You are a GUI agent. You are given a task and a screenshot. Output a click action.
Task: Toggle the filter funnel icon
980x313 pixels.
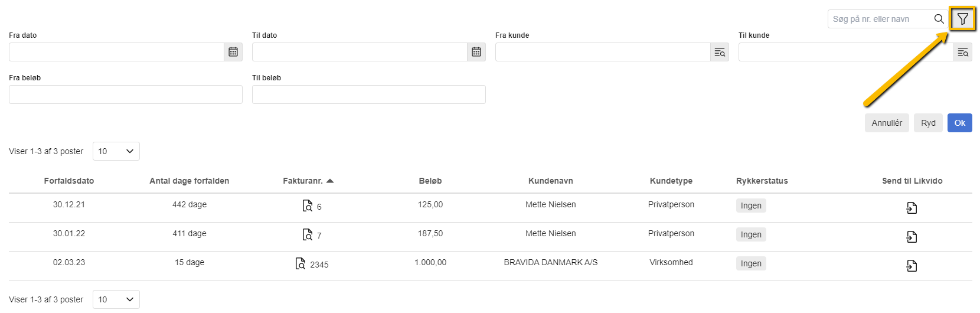tap(962, 19)
